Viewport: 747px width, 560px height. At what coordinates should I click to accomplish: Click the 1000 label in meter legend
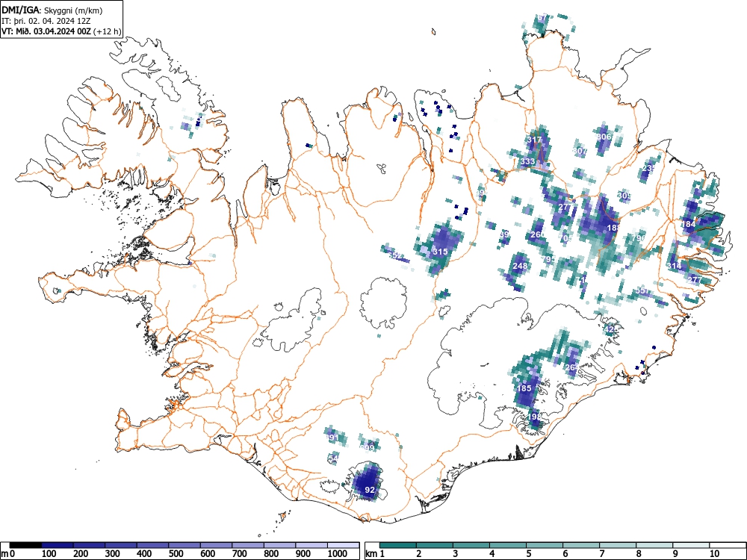click(x=338, y=554)
